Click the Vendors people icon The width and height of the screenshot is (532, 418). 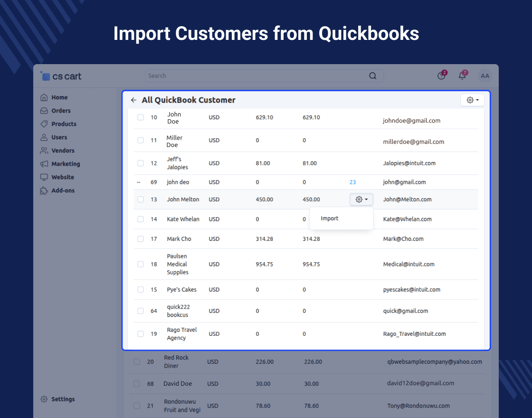pyautogui.click(x=44, y=150)
